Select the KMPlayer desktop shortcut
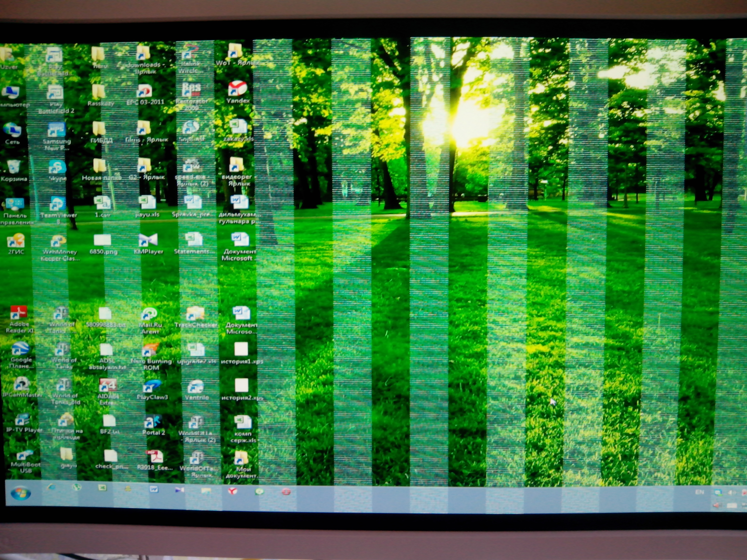The width and height of the screenshot is (747, 560). 148,240
